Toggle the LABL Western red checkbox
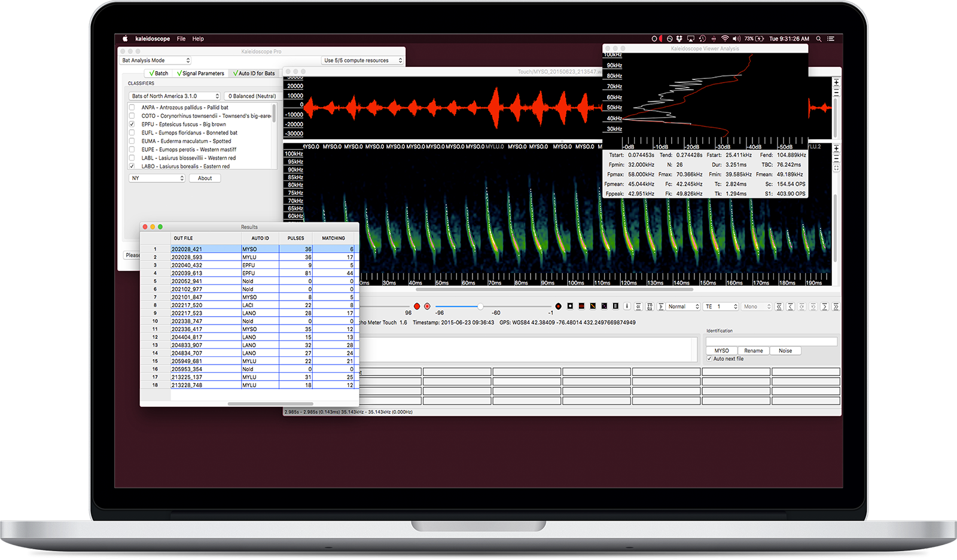Image resolution: width=957 pixels, height=560 pixels. coord(132,158)
